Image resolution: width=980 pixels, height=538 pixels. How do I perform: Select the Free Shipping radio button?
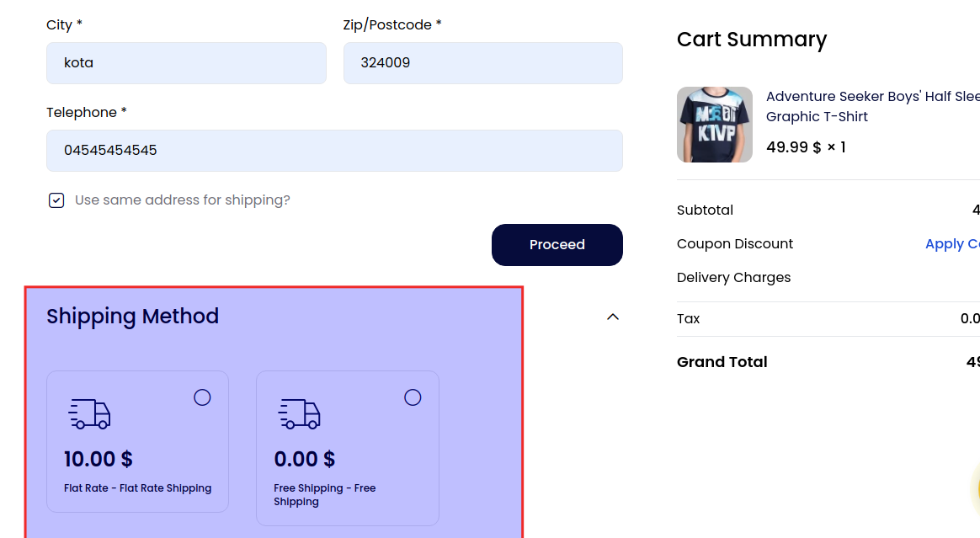pyautogui.click(x=413, y=397)
